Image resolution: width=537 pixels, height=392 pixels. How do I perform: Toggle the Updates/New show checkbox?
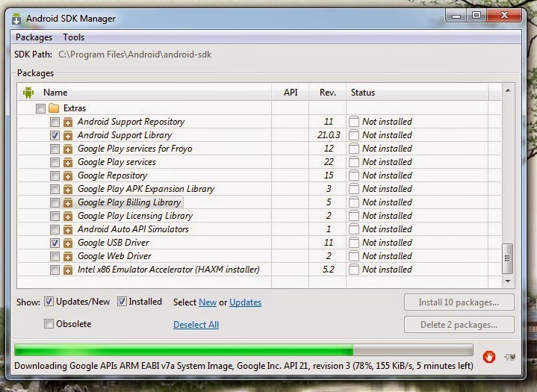coord(49,301)
